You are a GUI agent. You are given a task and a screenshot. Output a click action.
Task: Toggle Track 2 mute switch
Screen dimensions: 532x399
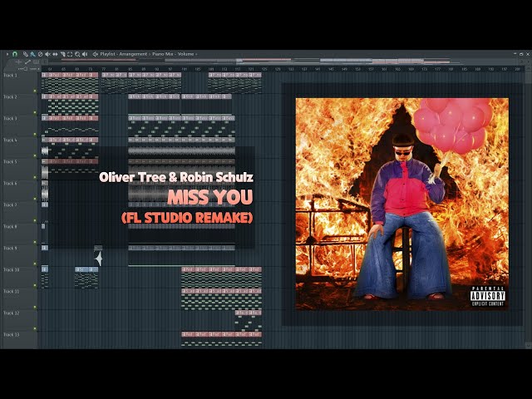click(x=35, y=113)
